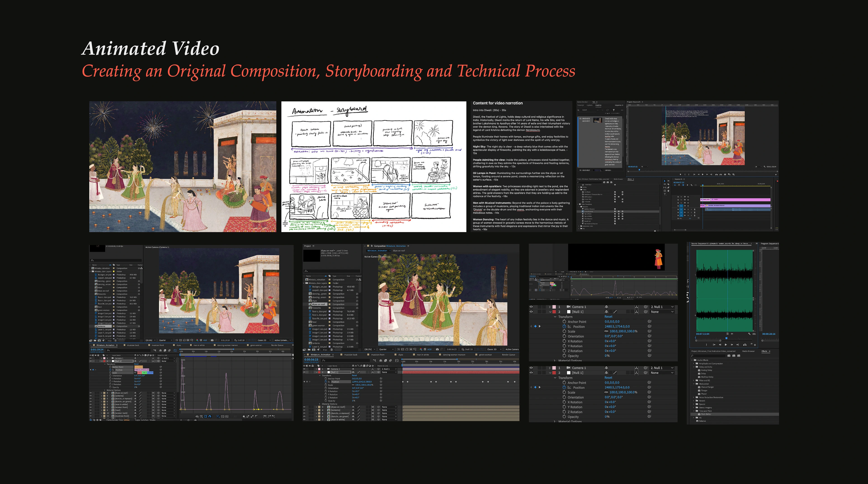The image size is (868, 484).
Task: Click Premiere Effects panel search field
Action: (708, 356)
